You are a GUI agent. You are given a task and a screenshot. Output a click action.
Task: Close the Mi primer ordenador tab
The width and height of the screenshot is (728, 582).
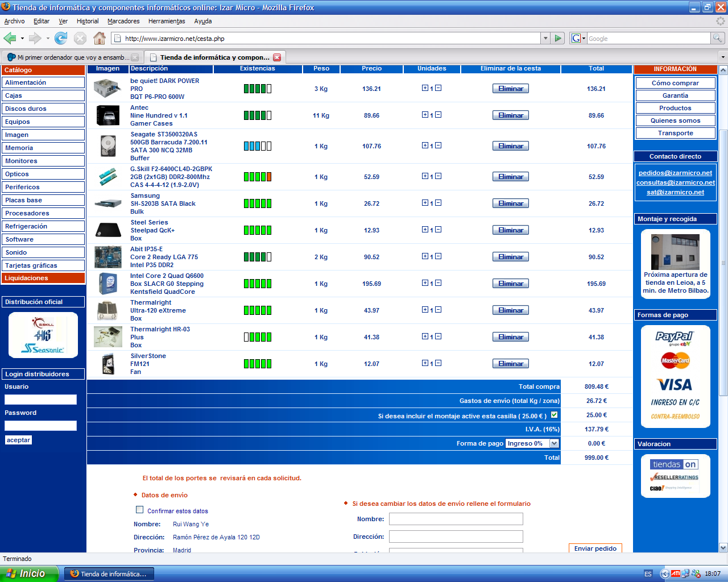coord(135,57)
